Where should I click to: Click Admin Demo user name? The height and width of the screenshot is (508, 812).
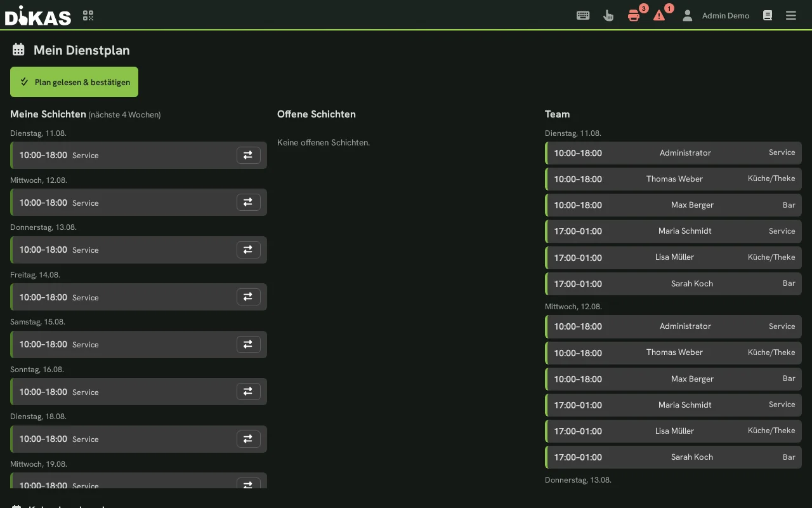pos(726,16)
